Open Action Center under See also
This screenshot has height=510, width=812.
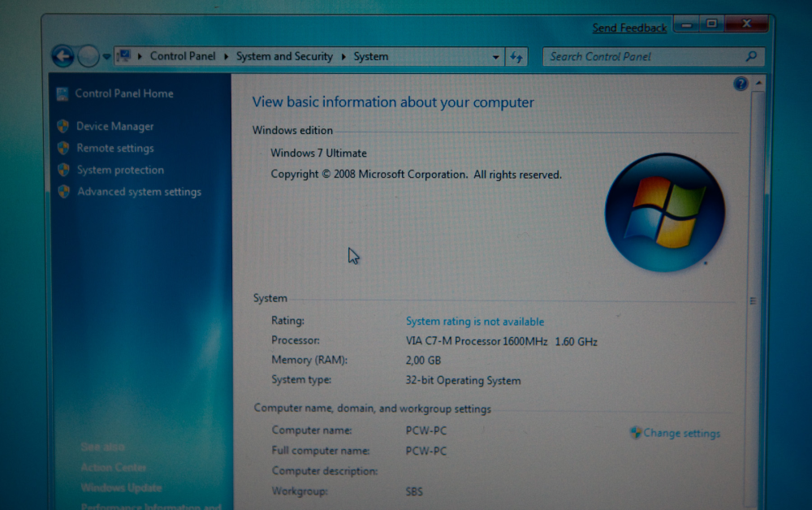pyautogui.click(x=114, y=468)
